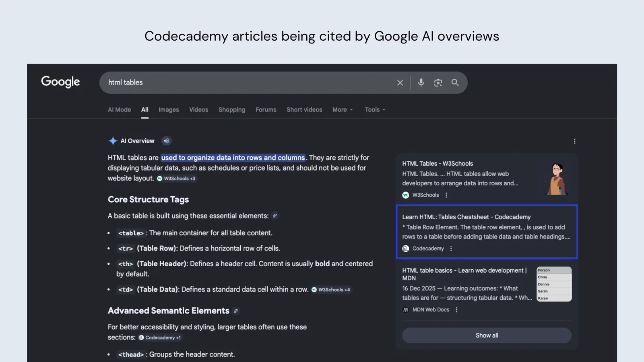Open the Codecademy result three-dot menu

coord(451,249)
